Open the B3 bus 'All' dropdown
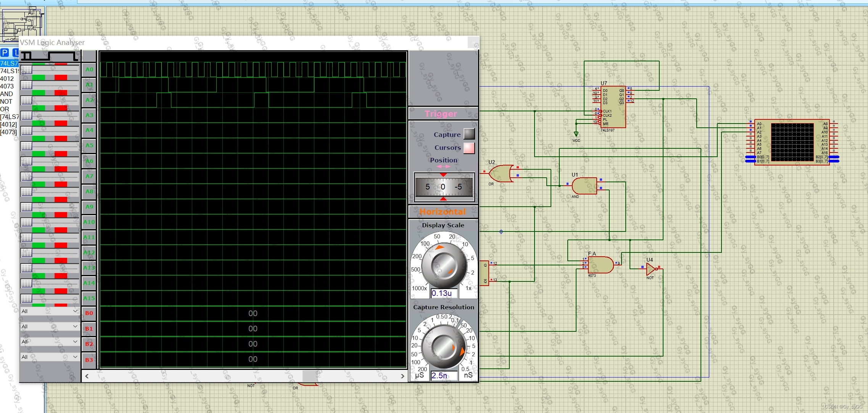The image size is (868, 413). (50, 357)
